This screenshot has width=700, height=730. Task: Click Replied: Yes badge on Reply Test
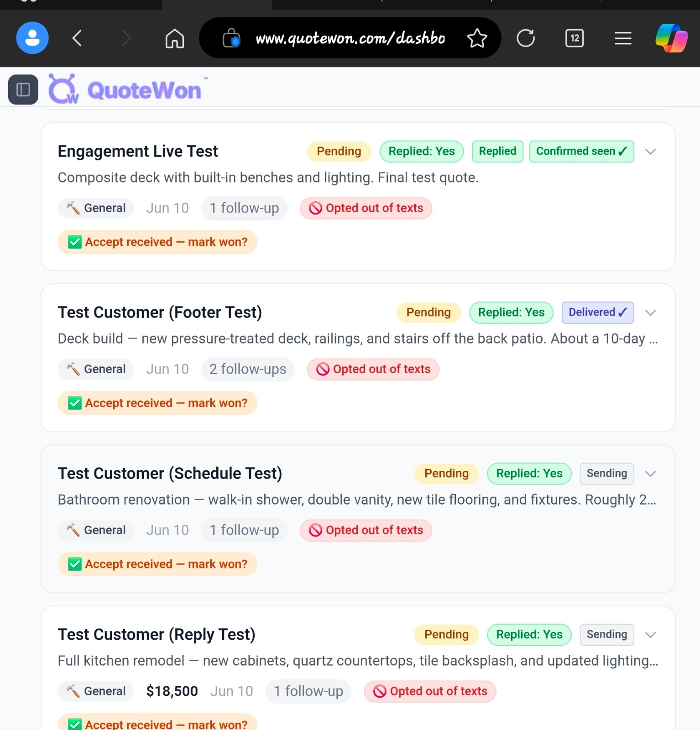[529, 635]
